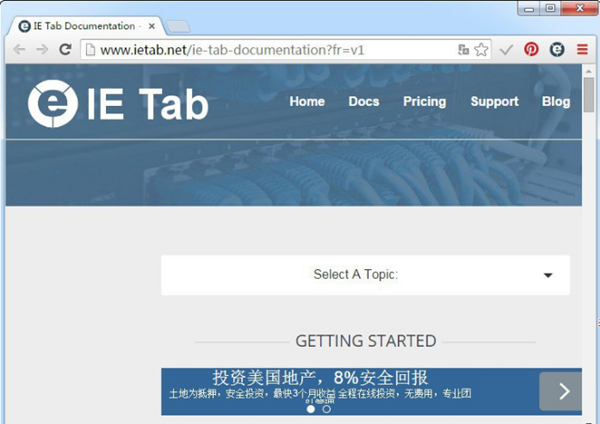
Task: Click the Home link in the header
Action: [x=307, y=101]
